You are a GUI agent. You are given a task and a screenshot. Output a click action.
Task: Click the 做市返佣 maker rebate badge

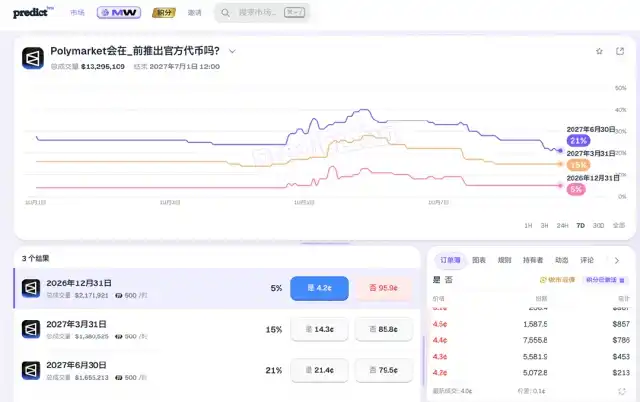557,280
